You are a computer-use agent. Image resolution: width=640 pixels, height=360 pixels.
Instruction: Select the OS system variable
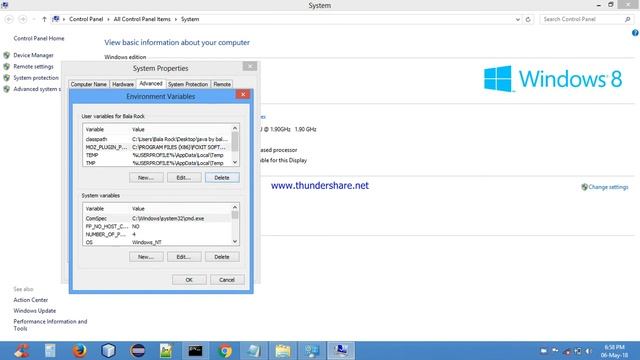tap(157, 242)
